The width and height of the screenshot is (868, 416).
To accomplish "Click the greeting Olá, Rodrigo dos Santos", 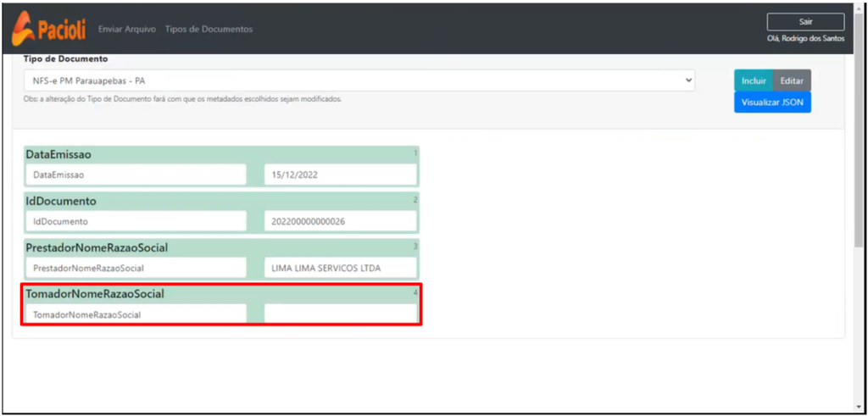I will (x=805, y=39).
